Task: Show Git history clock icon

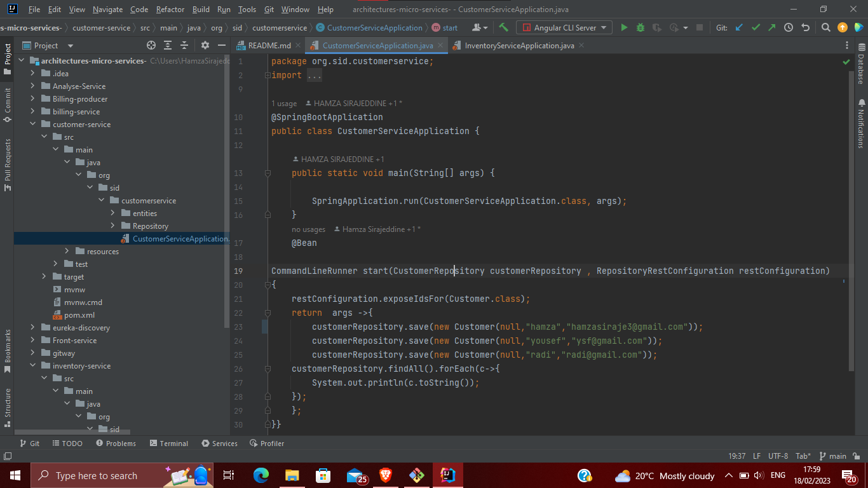Action: [x=789, y=27]
